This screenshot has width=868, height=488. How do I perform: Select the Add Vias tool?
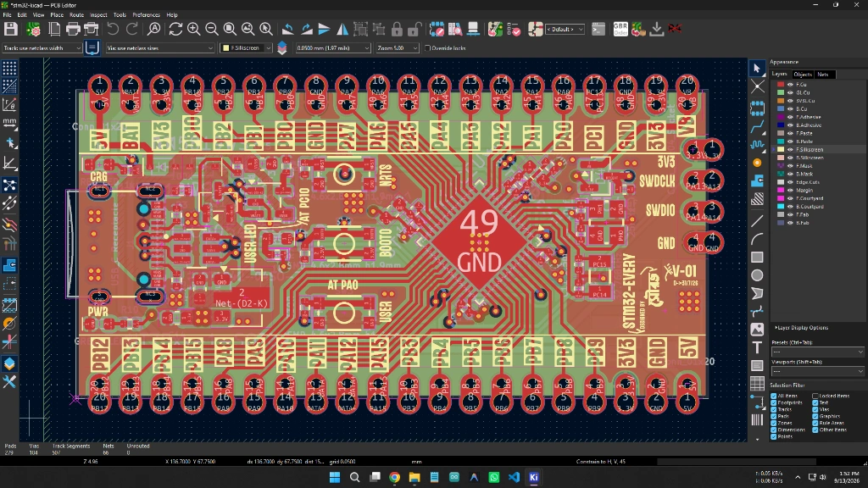[757, 163]
